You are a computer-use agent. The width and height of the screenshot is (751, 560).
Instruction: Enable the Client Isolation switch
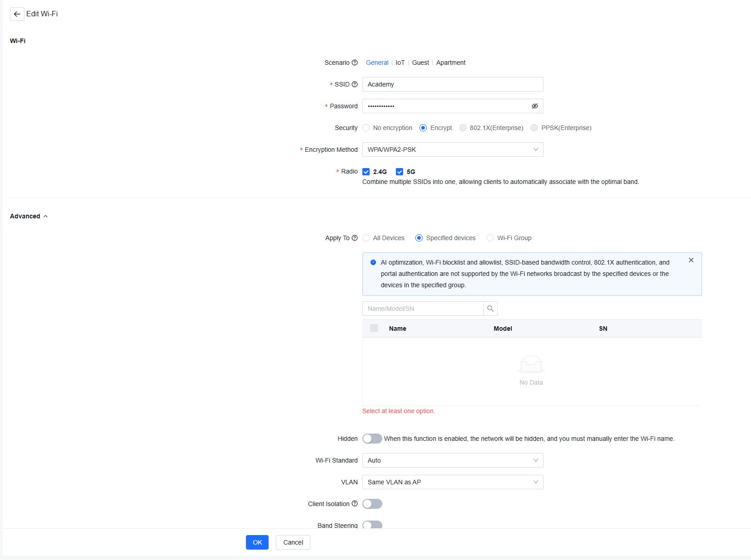coord(372,504)
